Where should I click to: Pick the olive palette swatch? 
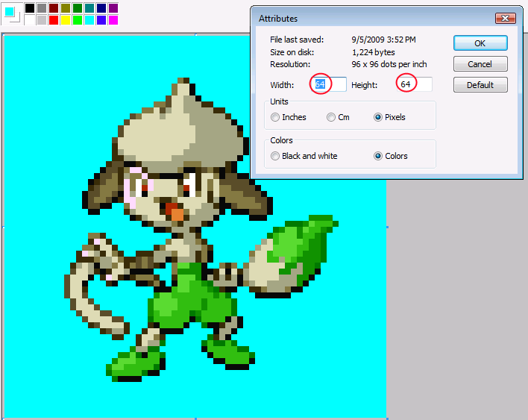pyautogui.click(x=66, y=8)
